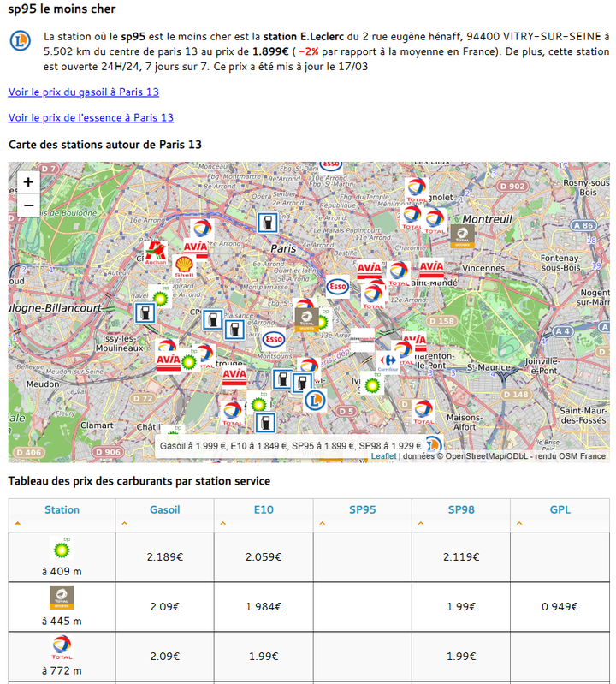Screen dimensions: 616x684
Task: Select the Shell station marker on map
Action: pyautogui.click(x=183, y=267)
